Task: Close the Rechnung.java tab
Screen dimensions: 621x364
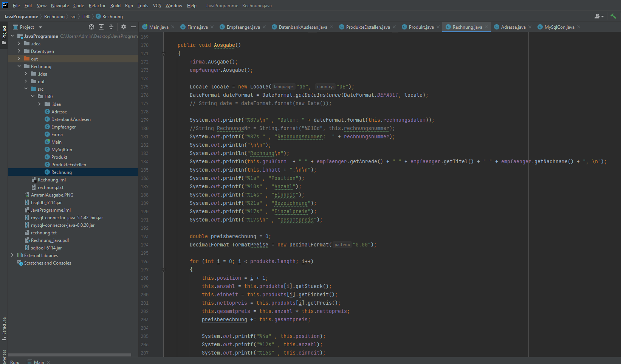Action: (486, 27)
